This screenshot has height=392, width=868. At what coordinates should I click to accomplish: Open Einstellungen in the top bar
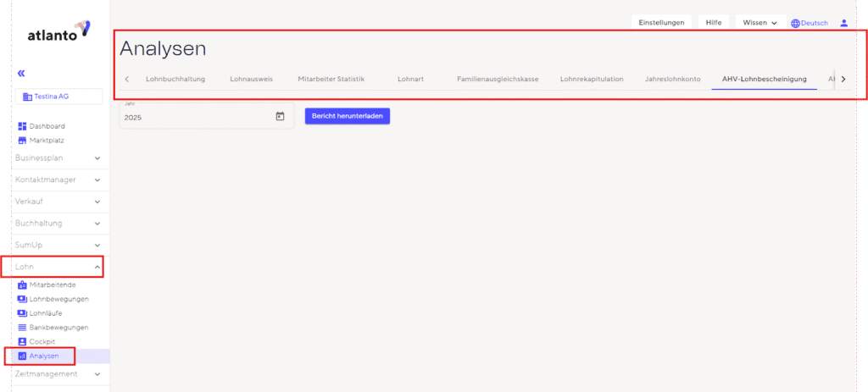coord(661,23)
